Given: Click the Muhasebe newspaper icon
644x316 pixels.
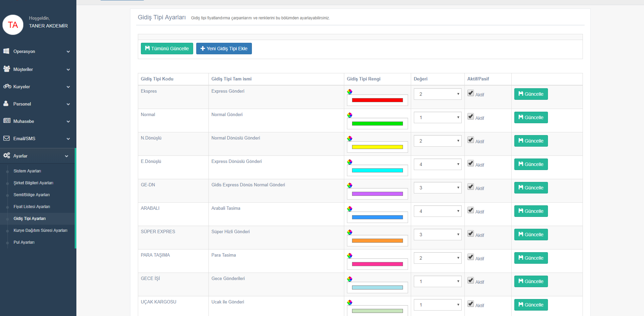Looking at the screenshot, I should [x=7, y=121].
